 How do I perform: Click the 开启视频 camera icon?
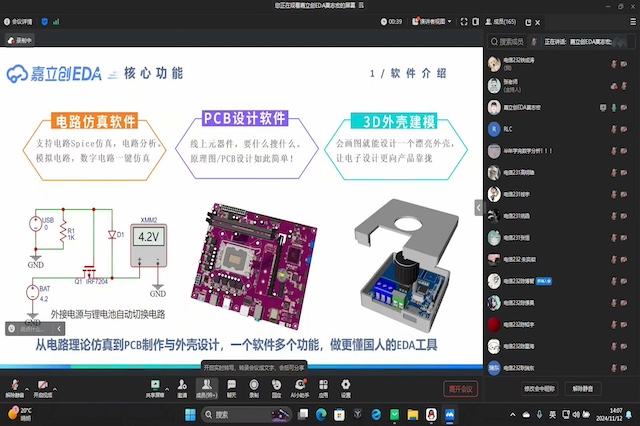coord(43,384)
